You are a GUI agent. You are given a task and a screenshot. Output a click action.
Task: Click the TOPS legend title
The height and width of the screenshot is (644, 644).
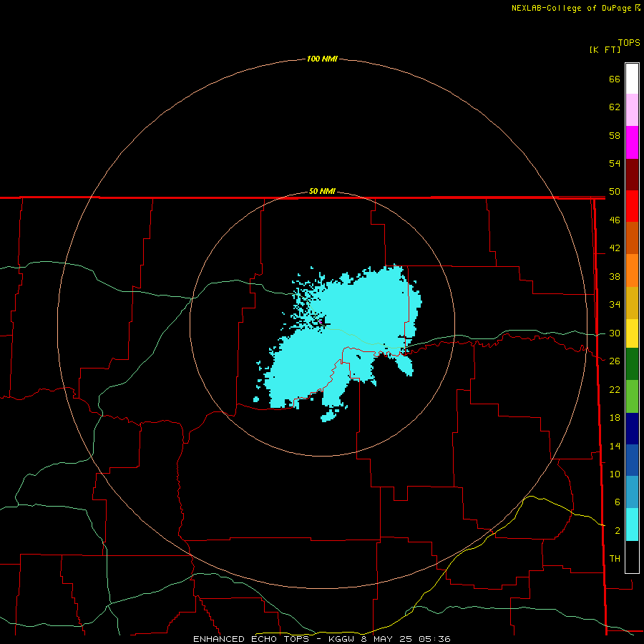click(x=629, y=43)
